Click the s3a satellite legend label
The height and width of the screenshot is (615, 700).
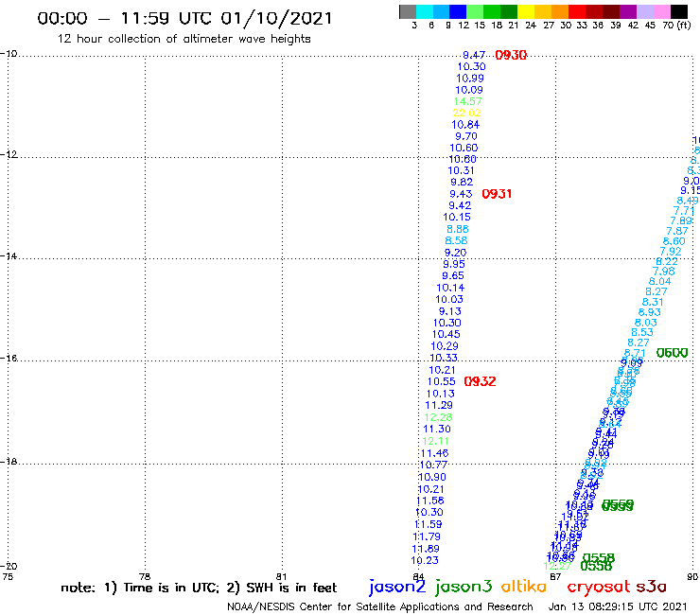651,587
